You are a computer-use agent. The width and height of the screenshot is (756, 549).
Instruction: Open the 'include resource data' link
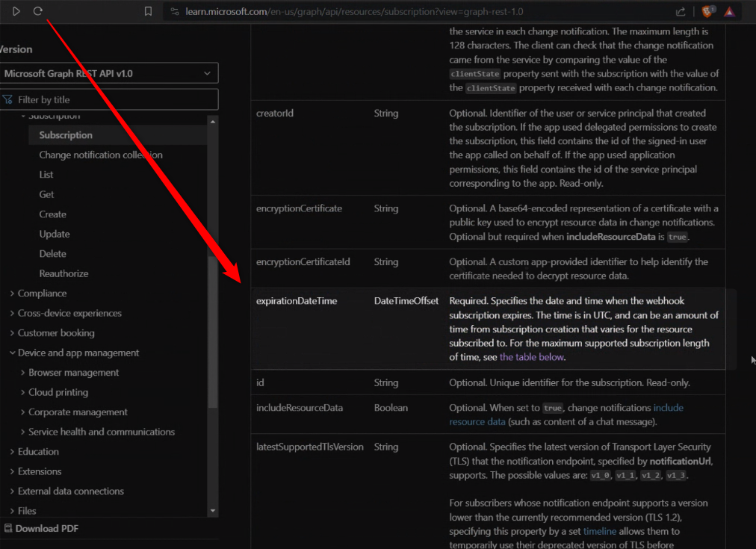coord(566,415)
